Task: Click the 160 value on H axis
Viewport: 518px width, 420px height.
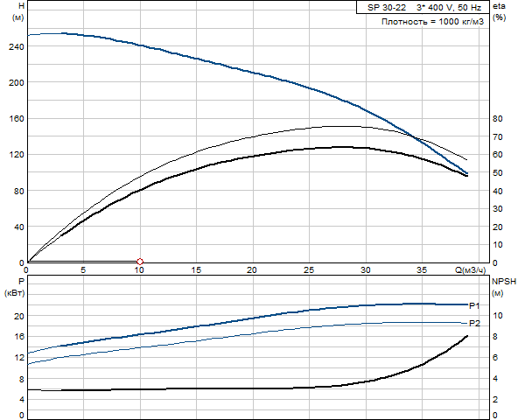Action: [17, 119]
